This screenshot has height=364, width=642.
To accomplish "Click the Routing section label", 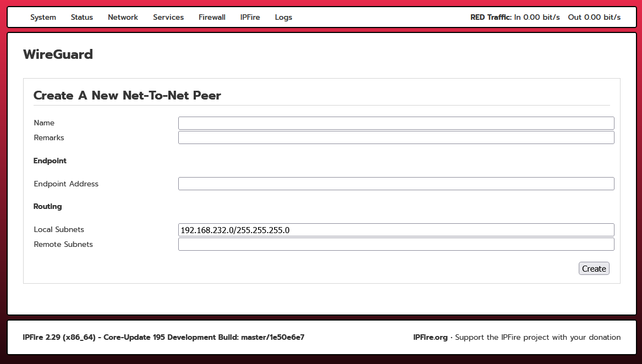I will point(47,206).
